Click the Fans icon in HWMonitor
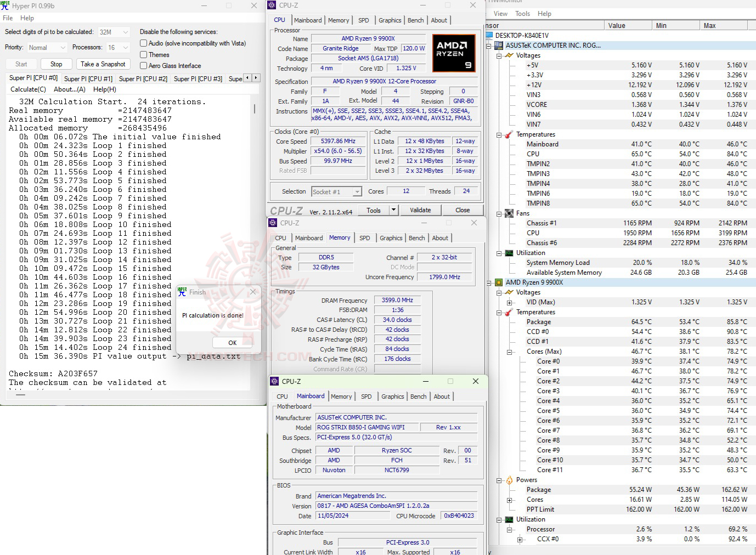Image resolution: width=756 pixels, height=555 pixels. click(x=509, y=213)
